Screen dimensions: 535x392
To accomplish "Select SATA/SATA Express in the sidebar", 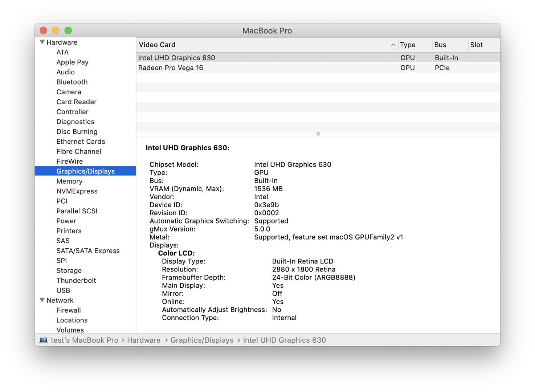I will pyautogui.click(x=88, y=250).
